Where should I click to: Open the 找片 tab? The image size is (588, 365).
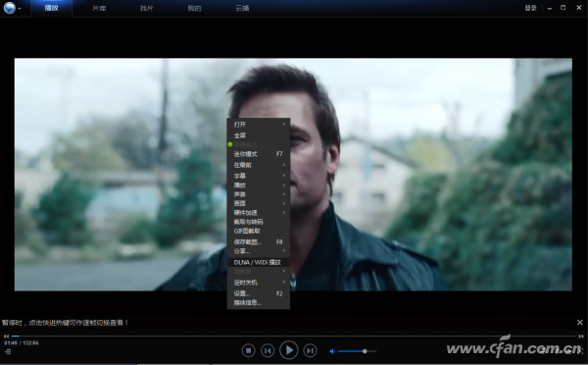click(147, 8)
